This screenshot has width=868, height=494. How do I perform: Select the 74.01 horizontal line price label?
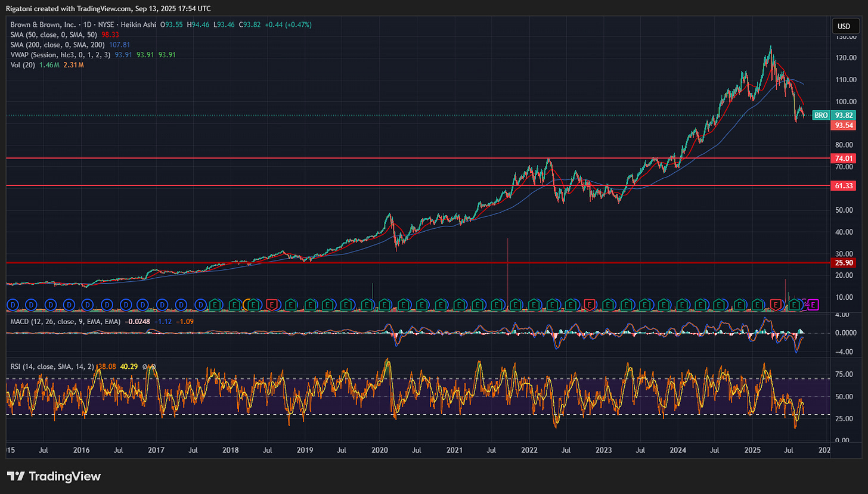point(843,159)
